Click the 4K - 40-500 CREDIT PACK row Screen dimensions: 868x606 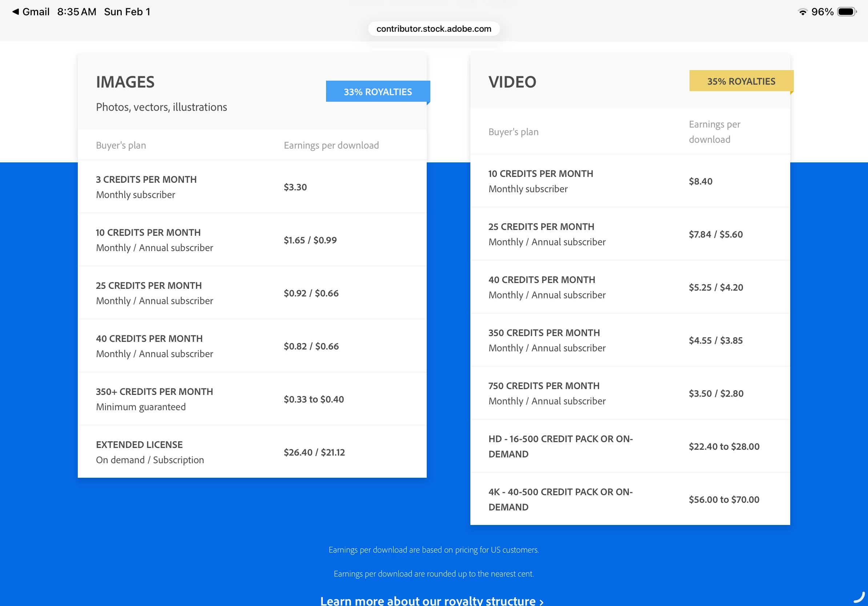pyautogui.click(x=560, y=499)
